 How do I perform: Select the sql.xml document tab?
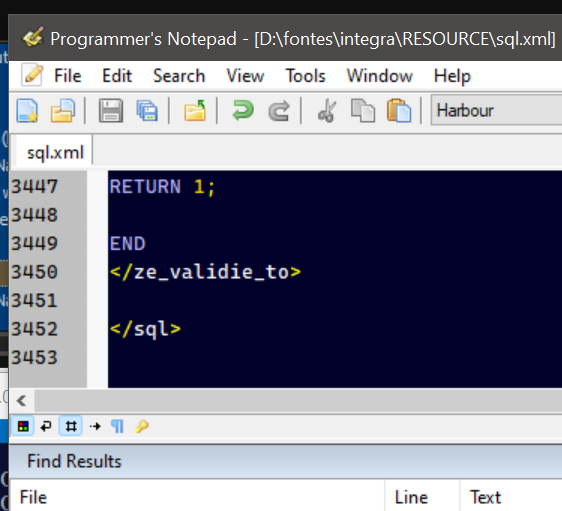(x=55, y=153)
